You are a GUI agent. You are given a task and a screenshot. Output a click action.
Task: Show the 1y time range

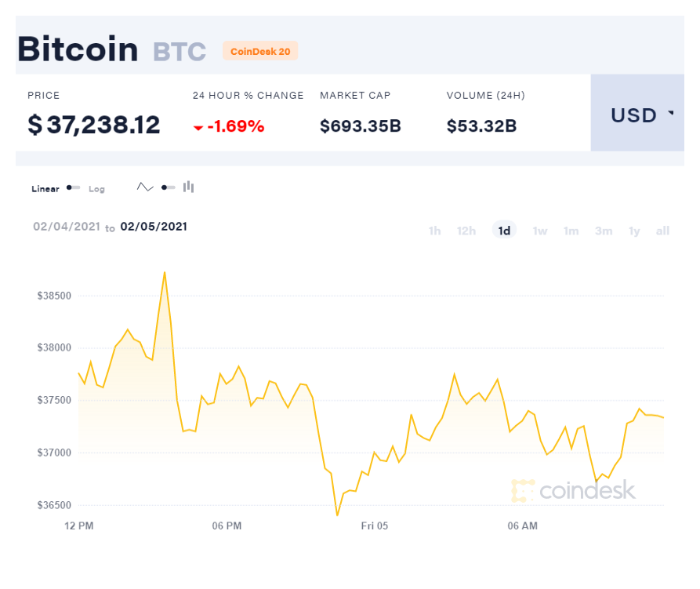click(x=634, y=231)
